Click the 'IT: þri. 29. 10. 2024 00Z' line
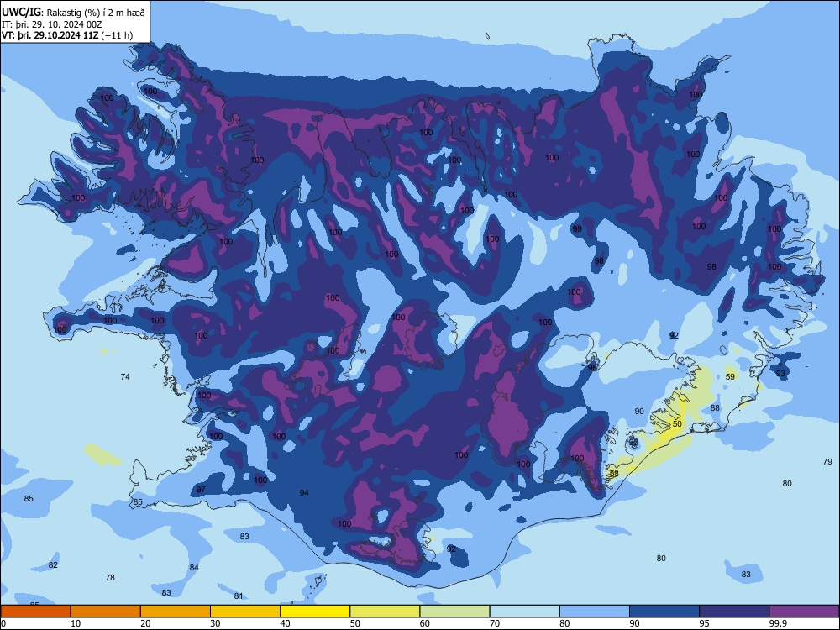The height and width of the screenshot is (630, 840). point(51,24)
